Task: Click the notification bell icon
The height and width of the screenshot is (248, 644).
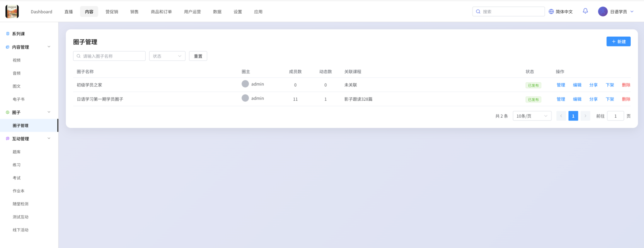Action: pyautogui.click(x=585, y=11)
